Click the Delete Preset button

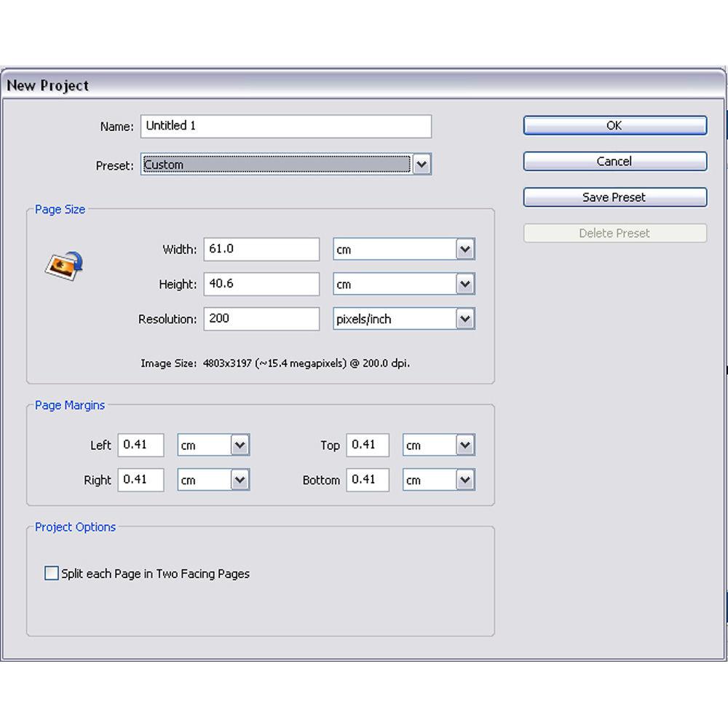click(x=614, y=233)
